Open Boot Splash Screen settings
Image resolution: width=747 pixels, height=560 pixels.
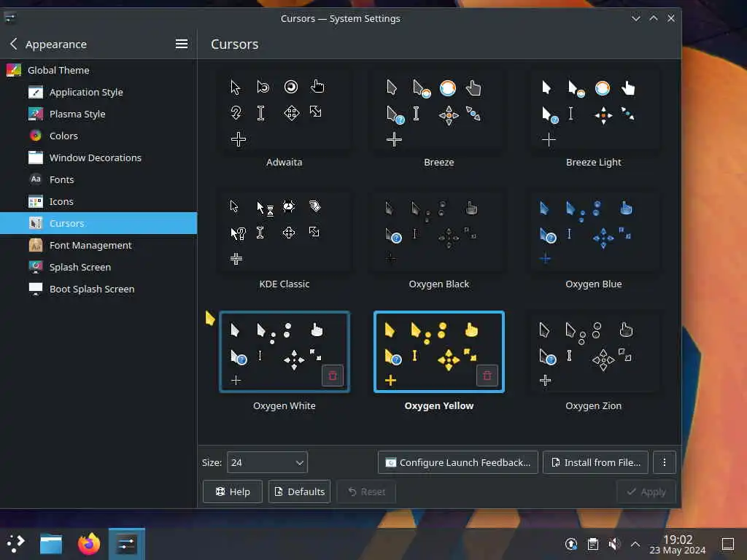(x=98, y=289)
